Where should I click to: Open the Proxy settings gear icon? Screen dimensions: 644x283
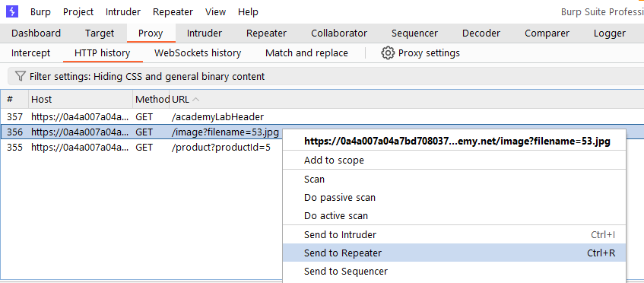[x=388, y=53]
